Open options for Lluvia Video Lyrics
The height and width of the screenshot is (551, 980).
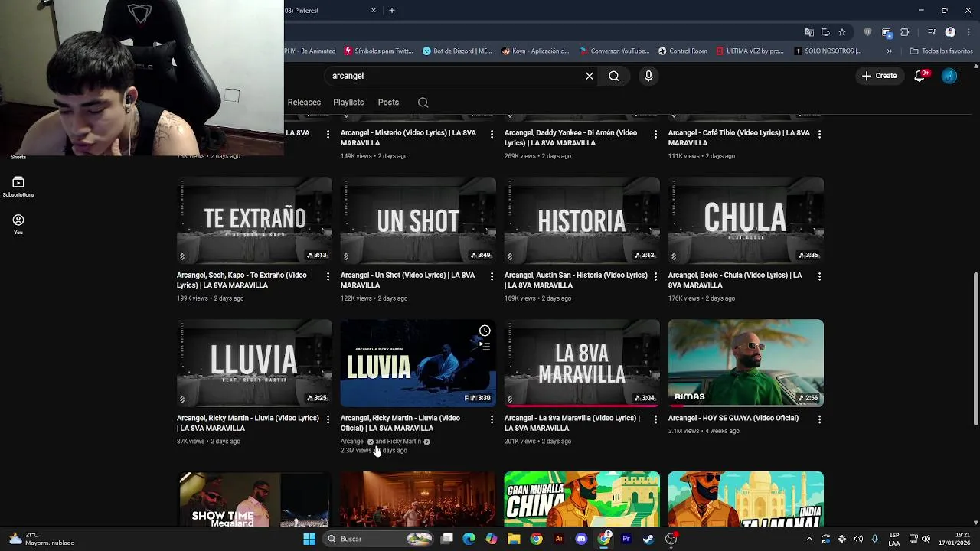coord(328,419)
